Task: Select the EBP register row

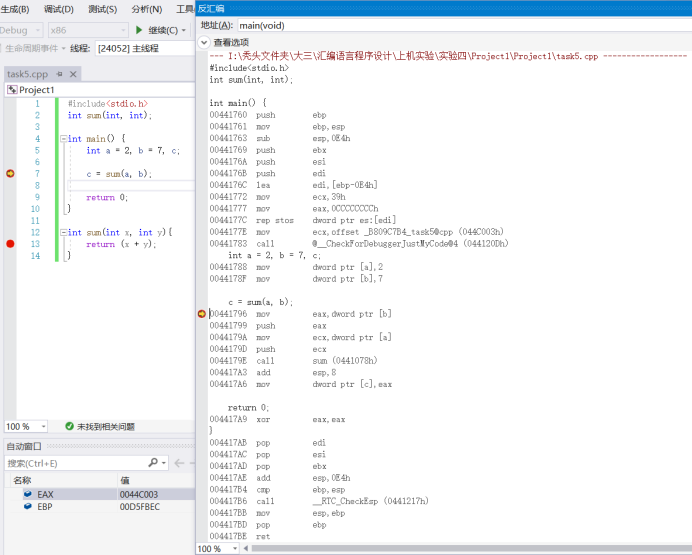Action: click(100, 507)
